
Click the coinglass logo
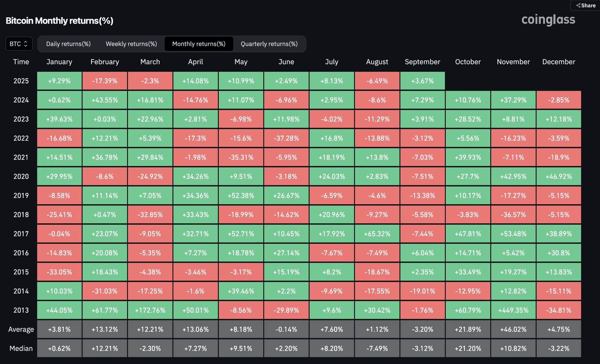(x=548, y=20)
